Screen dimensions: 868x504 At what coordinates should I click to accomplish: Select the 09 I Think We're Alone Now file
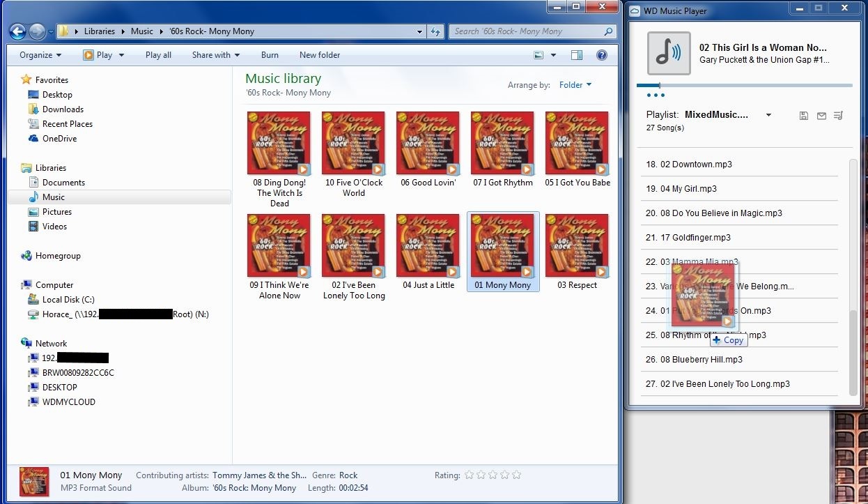279,257
